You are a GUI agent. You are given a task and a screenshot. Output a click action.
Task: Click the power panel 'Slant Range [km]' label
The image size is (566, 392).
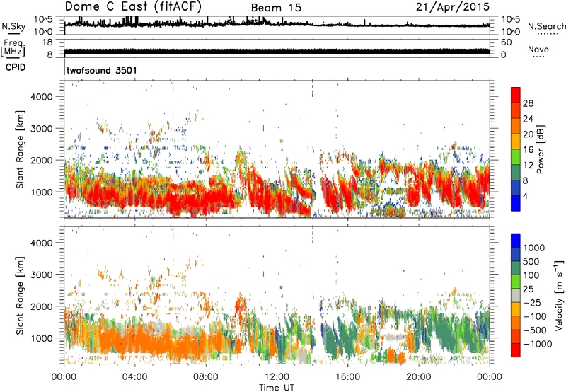pos(20,149)
